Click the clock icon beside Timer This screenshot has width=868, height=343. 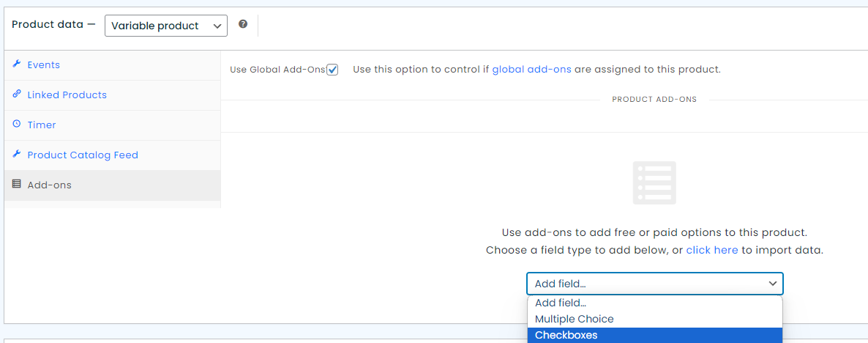(17, 125)
